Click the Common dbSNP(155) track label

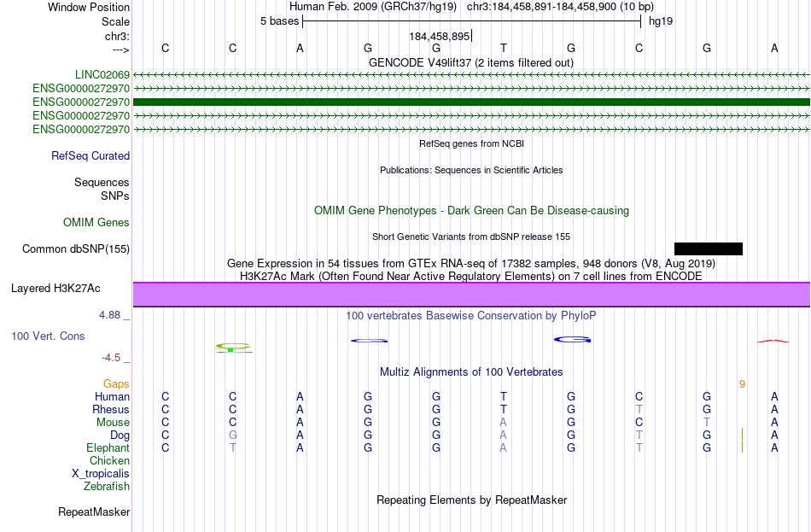(76, 249)
